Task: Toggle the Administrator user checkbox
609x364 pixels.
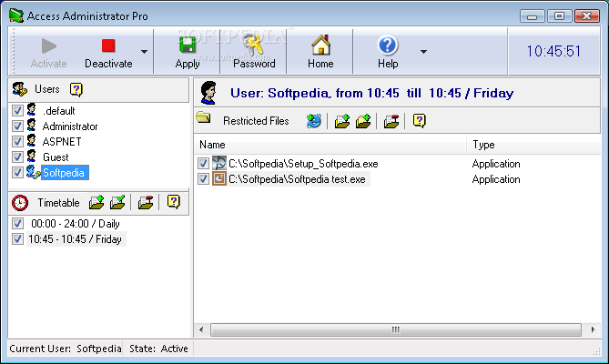Action: tap(17, 126)
